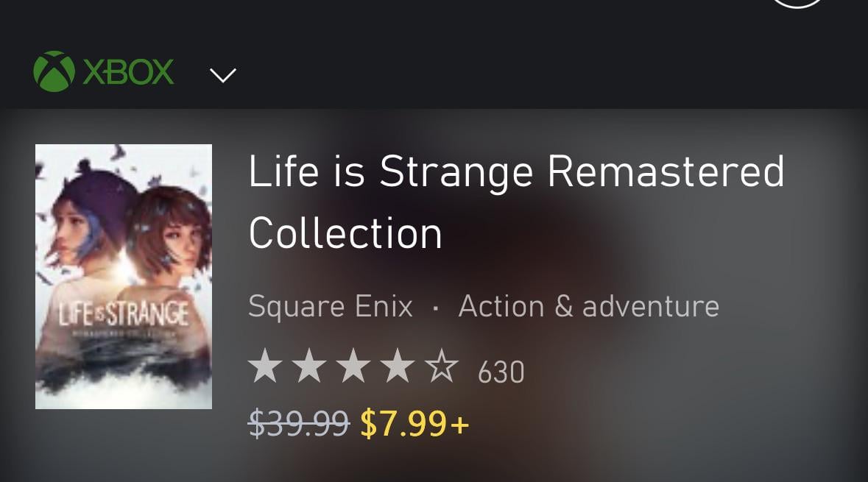Open the Square Enix publisher link
868x482 pixels.
pos(331,305)
